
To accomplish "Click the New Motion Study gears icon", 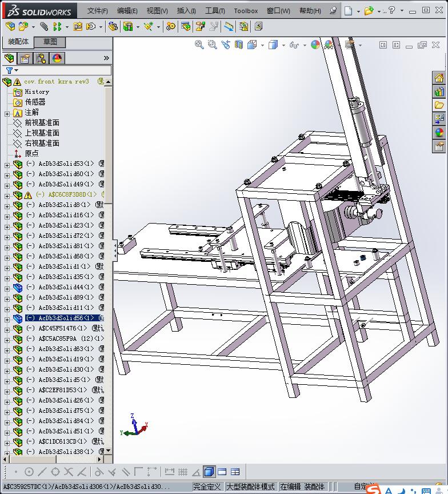I will [x=171, y=26].
